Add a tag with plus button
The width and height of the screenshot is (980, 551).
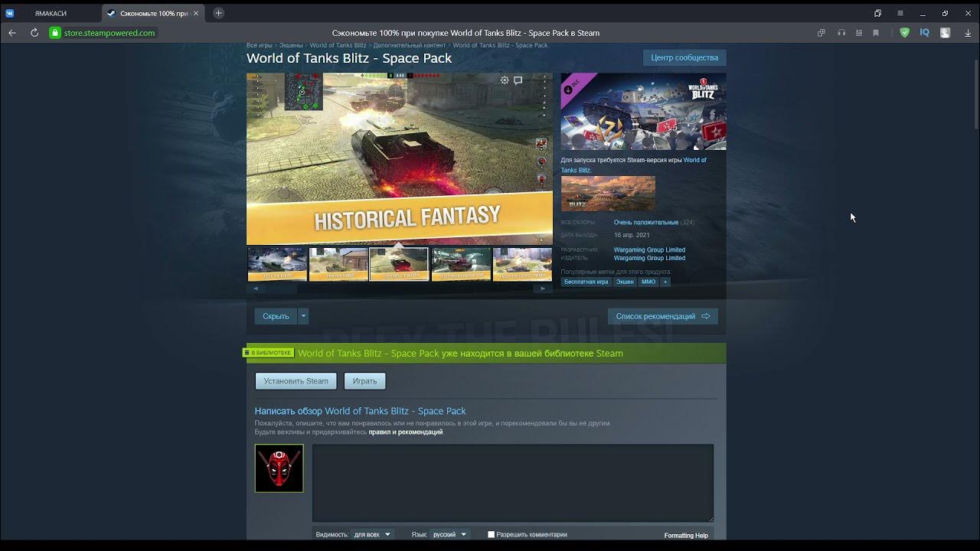tap(665, 282)
